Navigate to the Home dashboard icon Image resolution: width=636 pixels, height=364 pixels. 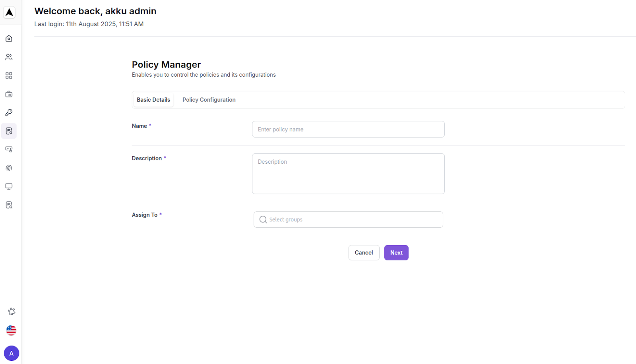pos(8,38)
